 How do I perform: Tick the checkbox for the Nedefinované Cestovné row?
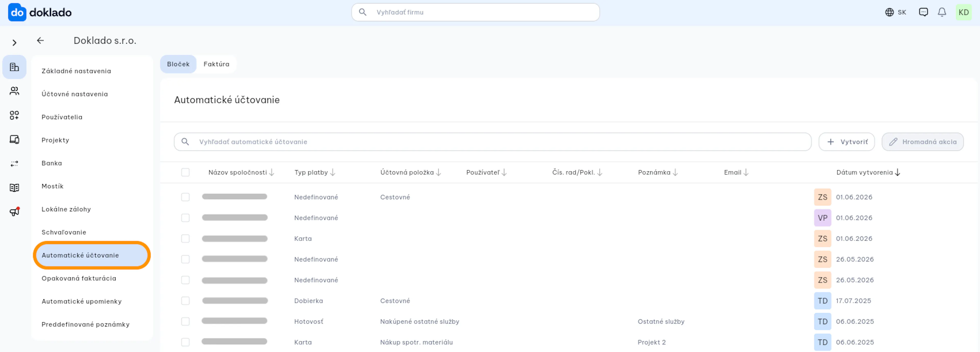click(185, 197)
